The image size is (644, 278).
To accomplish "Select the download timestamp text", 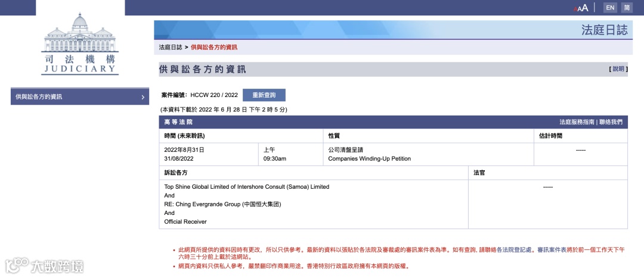I will pyautogui.click(x=224, y=110).
